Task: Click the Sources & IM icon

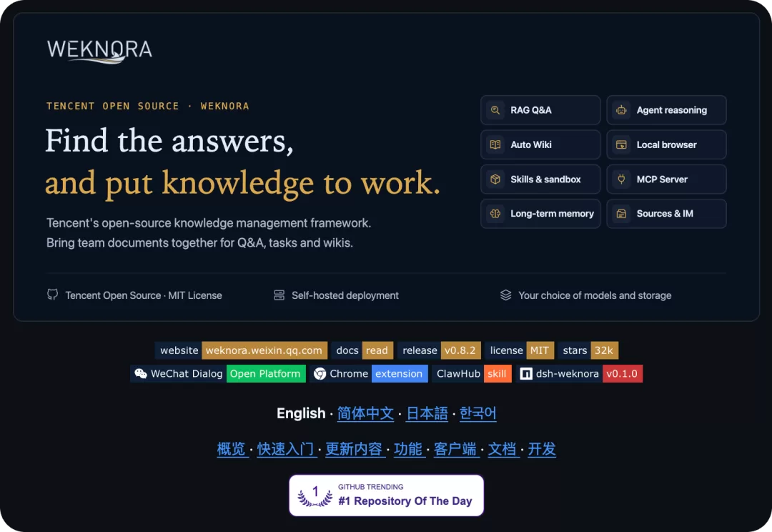Action: (621, 213)
